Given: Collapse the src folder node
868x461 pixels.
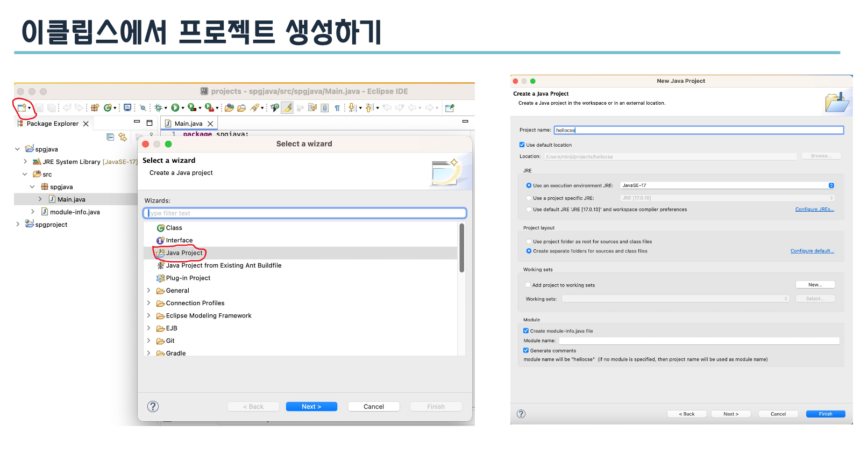Looking at the screenshot, I should point(25,174).
